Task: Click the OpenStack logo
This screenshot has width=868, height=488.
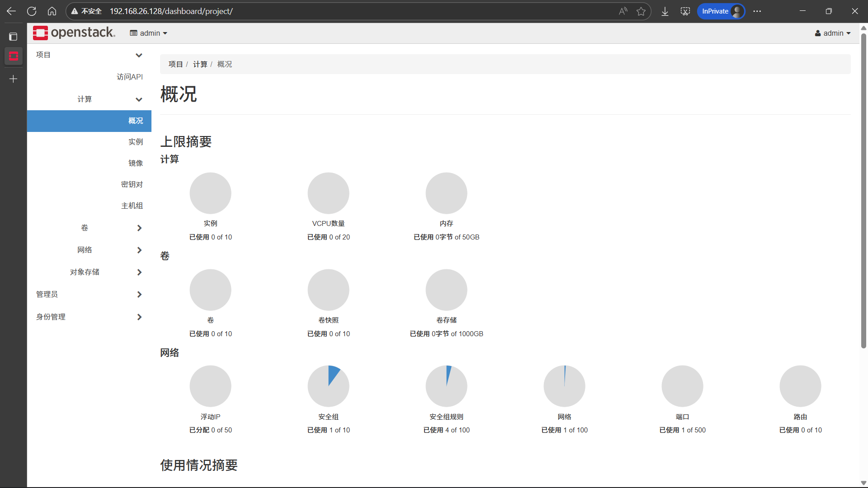Action: coord(74,33)
